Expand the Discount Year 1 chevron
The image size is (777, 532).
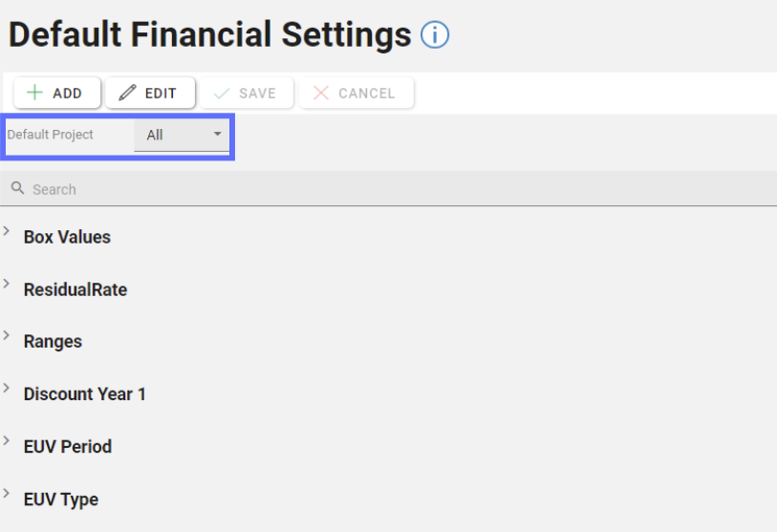pos(8,389)
